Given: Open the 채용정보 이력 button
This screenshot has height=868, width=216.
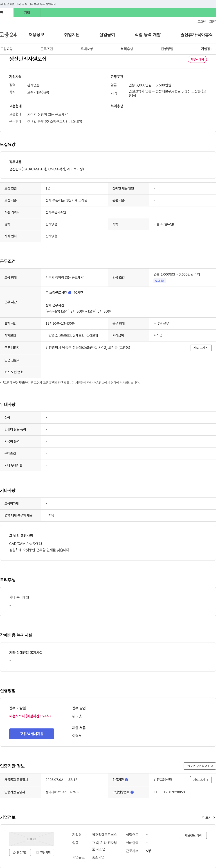Looking at the screenshot, I should pos(193,835).
